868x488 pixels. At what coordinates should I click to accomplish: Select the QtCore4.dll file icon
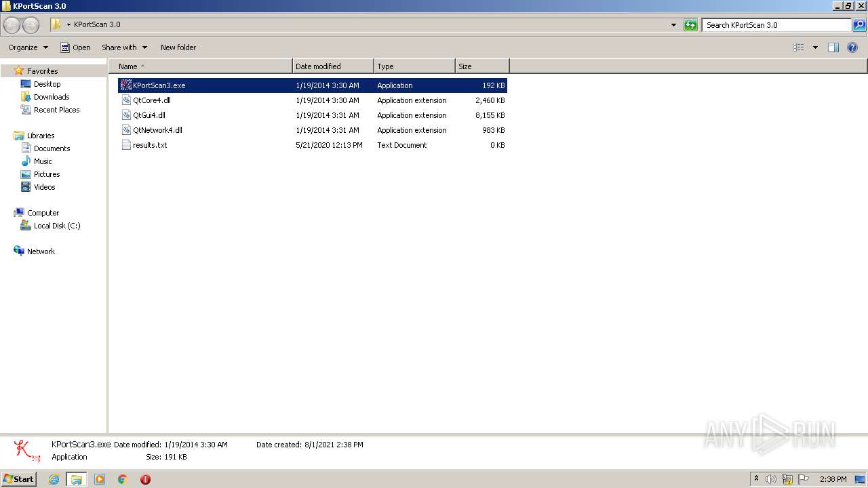[126, 100]
